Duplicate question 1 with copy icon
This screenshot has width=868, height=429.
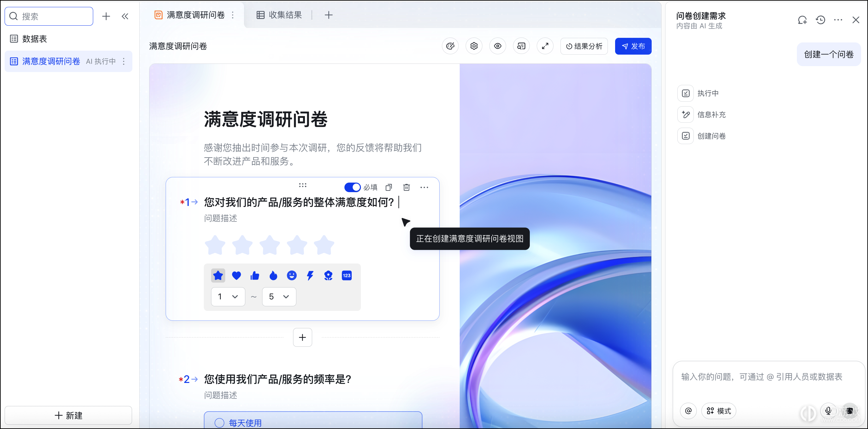coord(389,187)
